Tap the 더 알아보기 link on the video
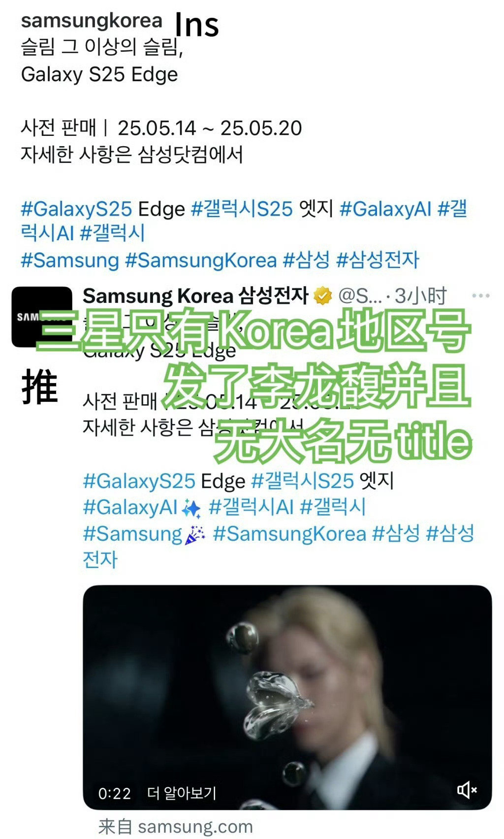Screen dimensions: 504x839 [182, 793]
